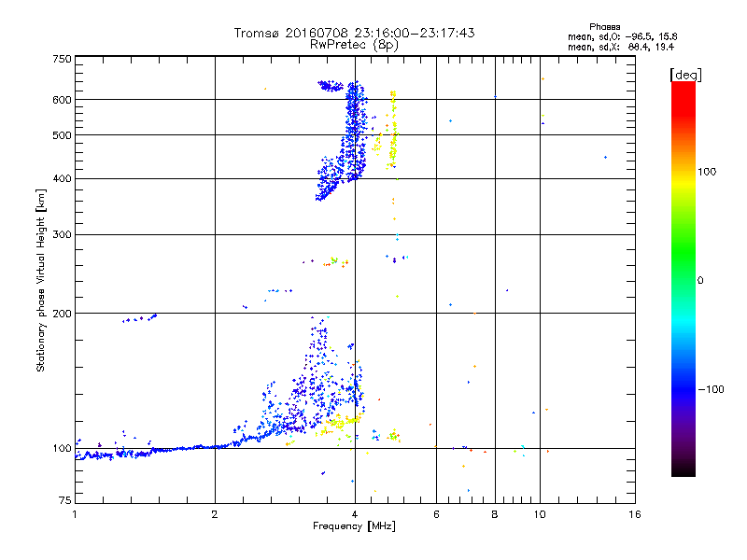Click the '100' height axis tick label
Screen dimensions: 747x560
(62, 448)
